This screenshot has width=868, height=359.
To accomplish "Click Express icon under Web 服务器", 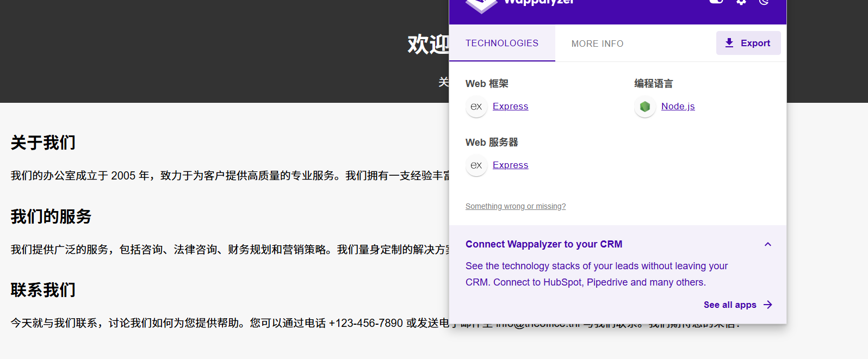I will tap(476, 165).
